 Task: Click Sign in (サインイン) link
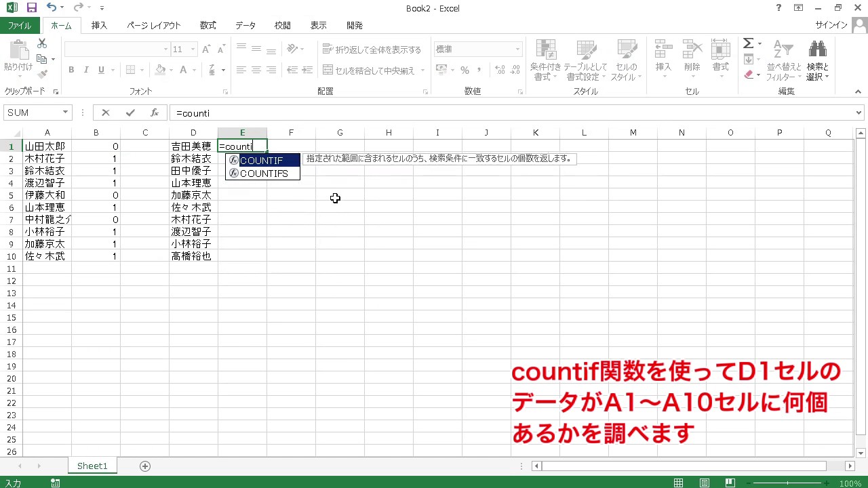click(831, 25)
